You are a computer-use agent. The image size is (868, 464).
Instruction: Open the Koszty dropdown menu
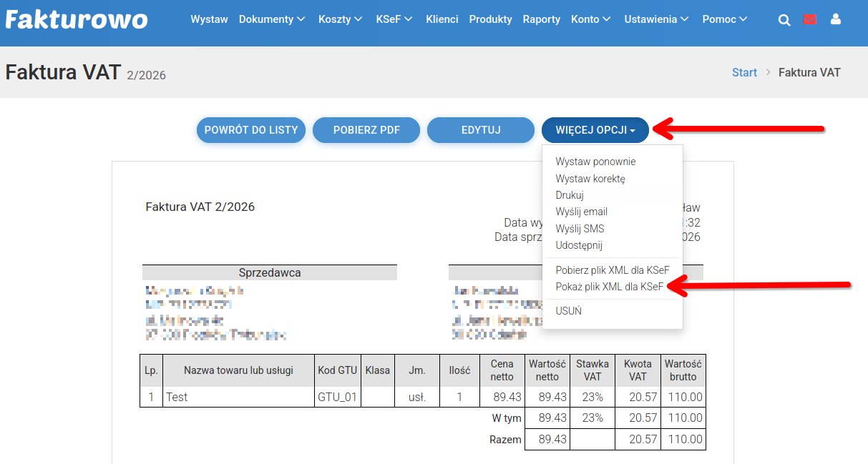click(x=340, y=19)
